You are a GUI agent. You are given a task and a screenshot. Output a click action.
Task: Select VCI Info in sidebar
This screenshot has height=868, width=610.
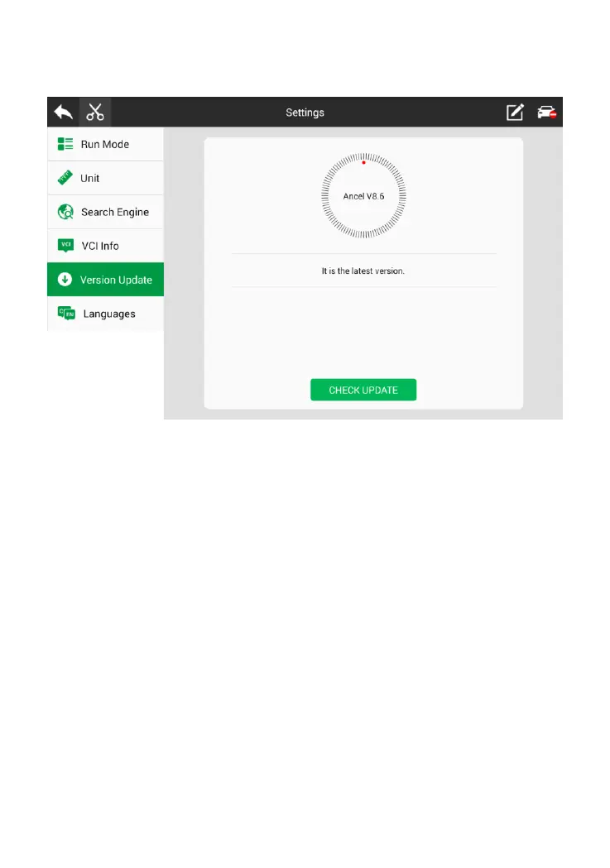pyautogui.click(x=105, y=246)
